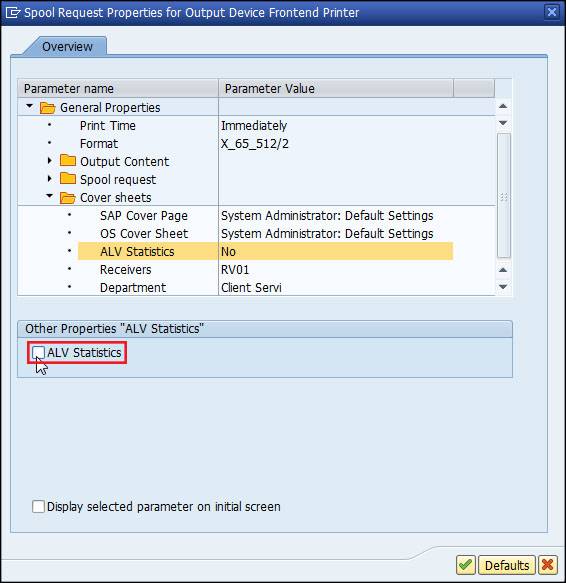This screenshot has height=583, width=566.
Task: Confirm with the green checkmark button
Action: 466,565
